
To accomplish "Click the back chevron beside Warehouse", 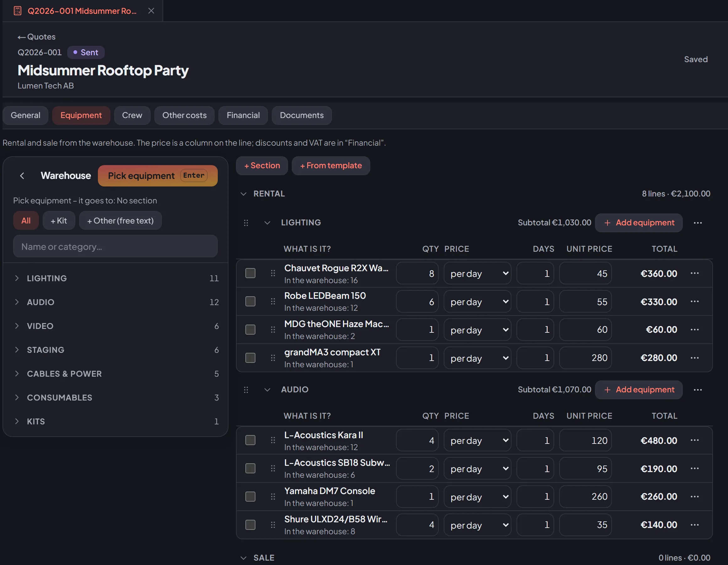I will point(22,176).
